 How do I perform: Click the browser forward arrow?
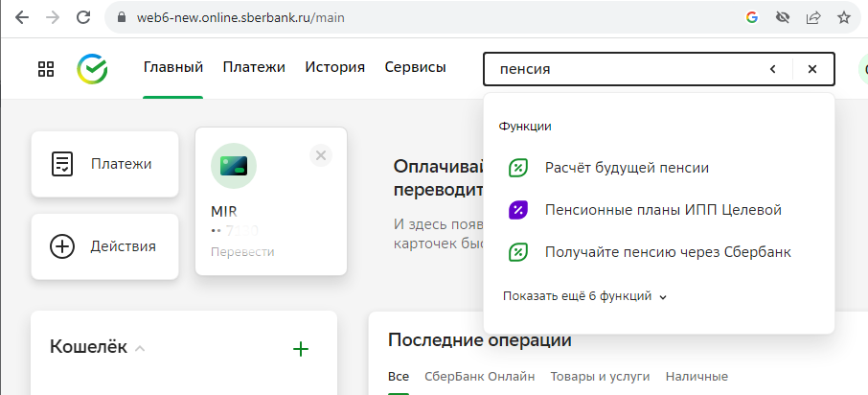coord(53,17)
